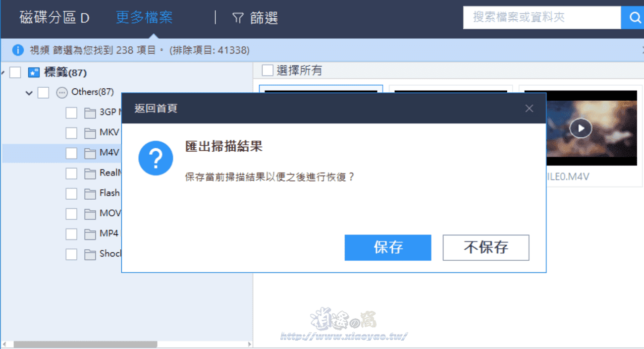Click the MKV folder icon

pyautogui.click(x=90, y=133)
